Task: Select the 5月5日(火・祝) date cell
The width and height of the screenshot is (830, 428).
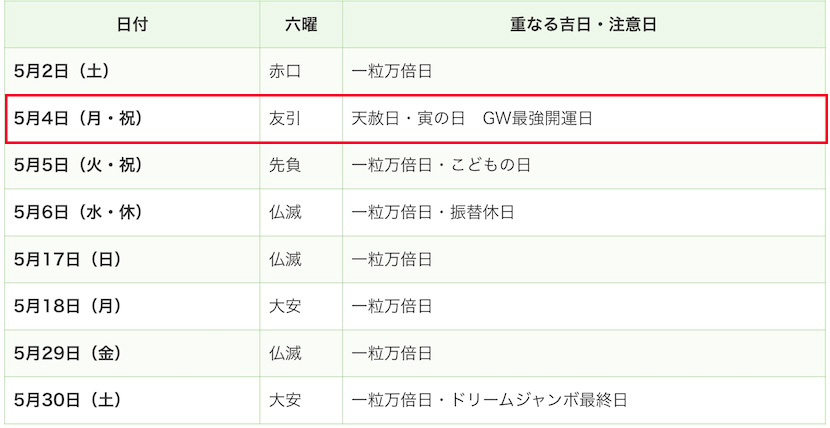Action: (132, 166)
